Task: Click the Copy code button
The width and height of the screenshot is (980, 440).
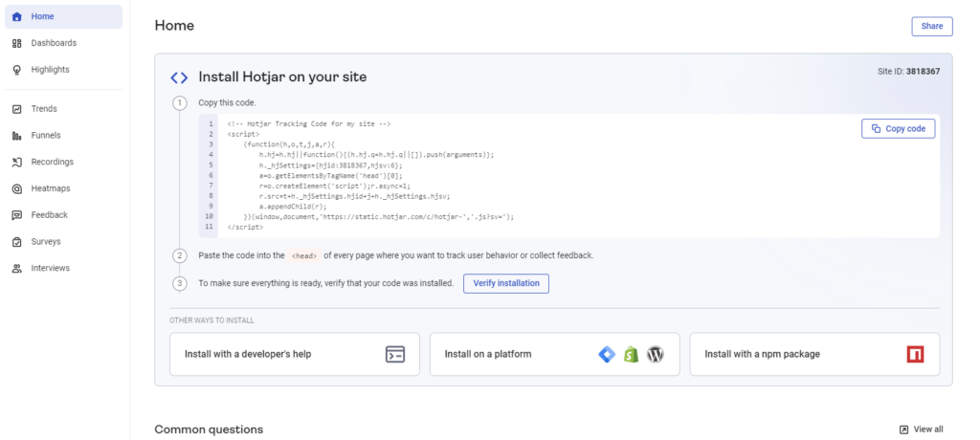Action: coord(898,129)
